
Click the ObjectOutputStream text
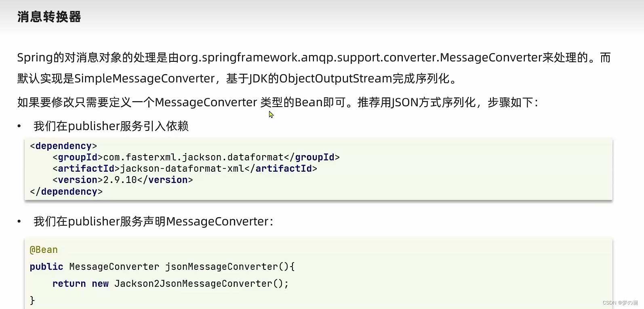click(336, 78)
